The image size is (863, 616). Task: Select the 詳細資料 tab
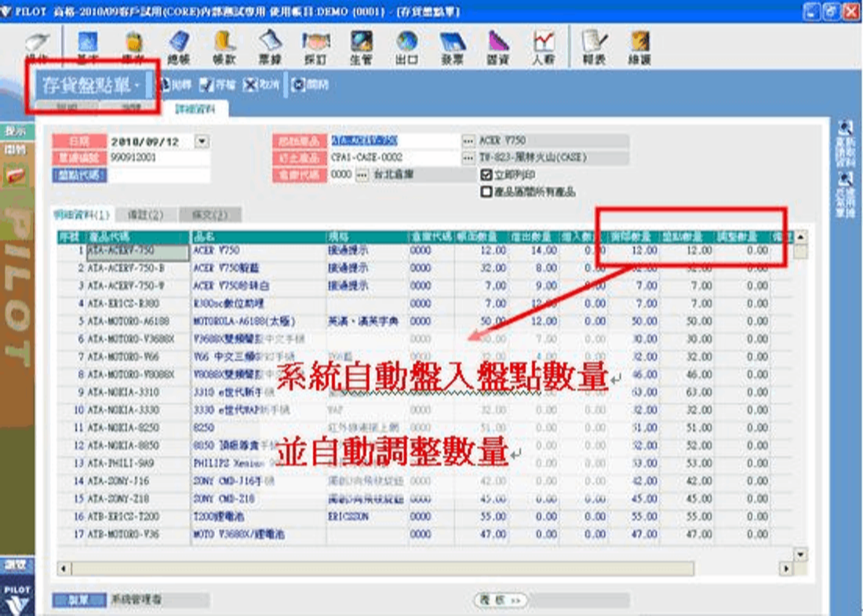(198, 110)
